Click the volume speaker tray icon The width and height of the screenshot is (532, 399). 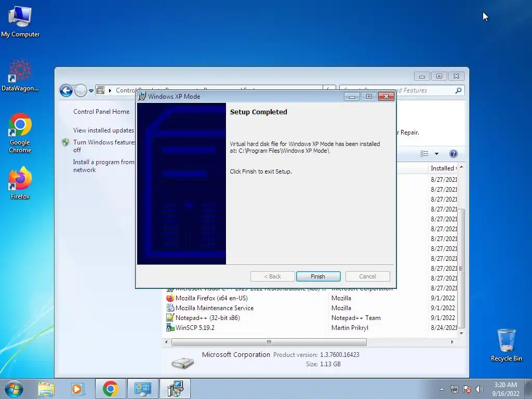(479, 389)
